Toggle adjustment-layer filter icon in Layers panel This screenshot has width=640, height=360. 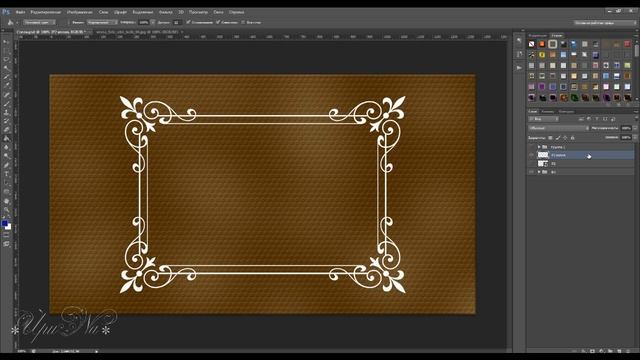[x=589, y=119]
